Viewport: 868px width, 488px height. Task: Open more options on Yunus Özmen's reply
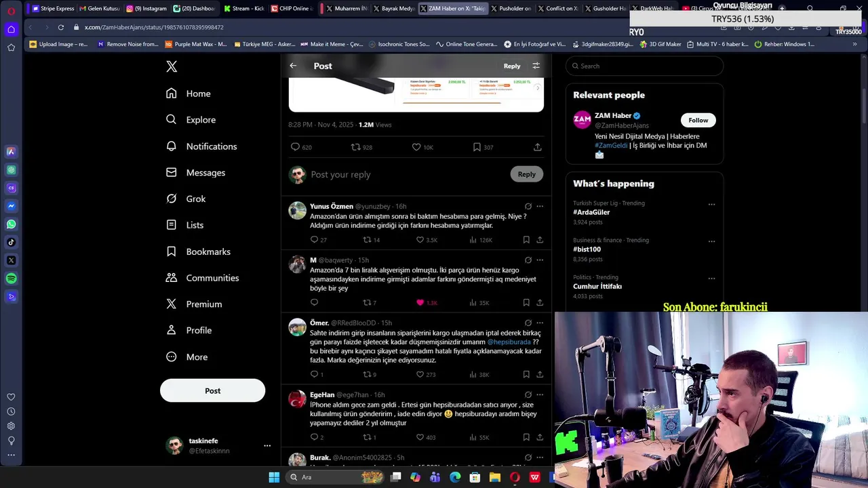[x=540, y=206]
